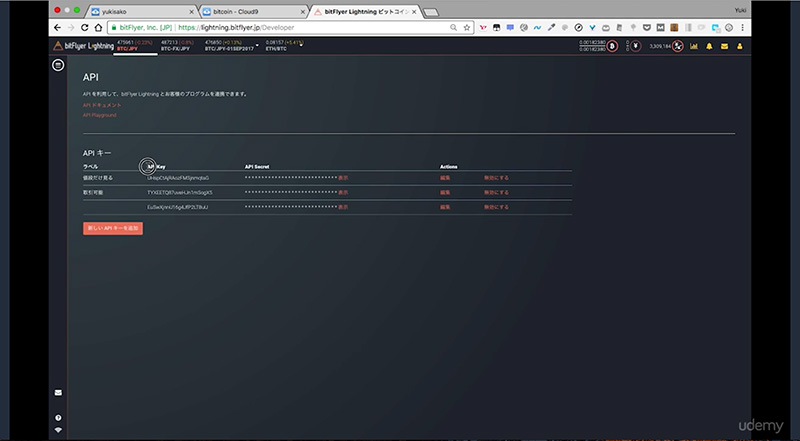The image size is (800, 441).
Task: Click the Actions column header
Action: click(448, 167)
